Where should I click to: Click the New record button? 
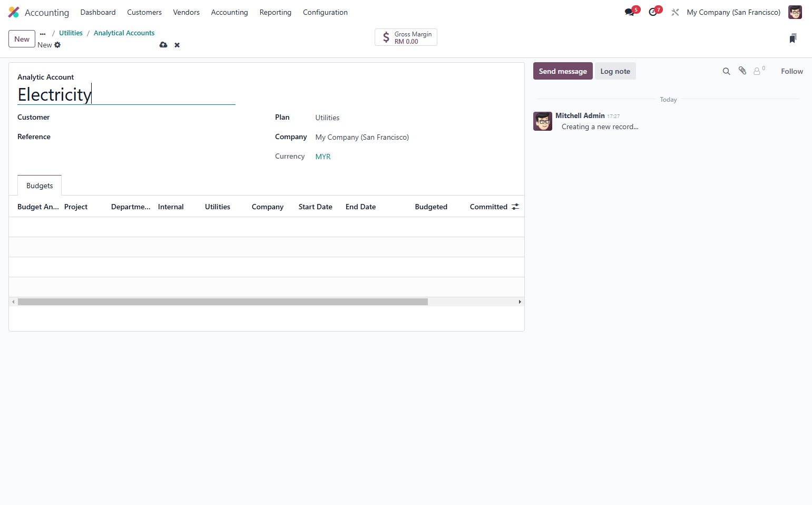click(22, 39)
